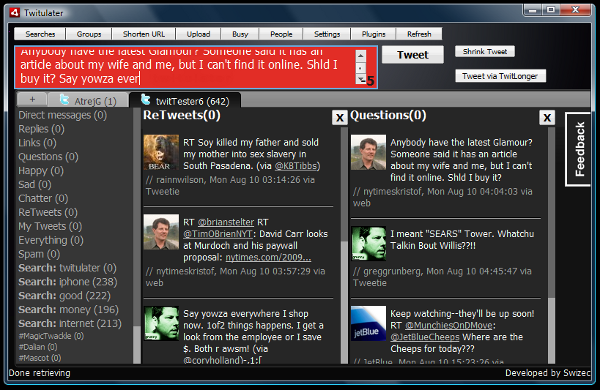Click green avatar beside Say yowza tweet
600x390 pixels.
coord(161,323)
